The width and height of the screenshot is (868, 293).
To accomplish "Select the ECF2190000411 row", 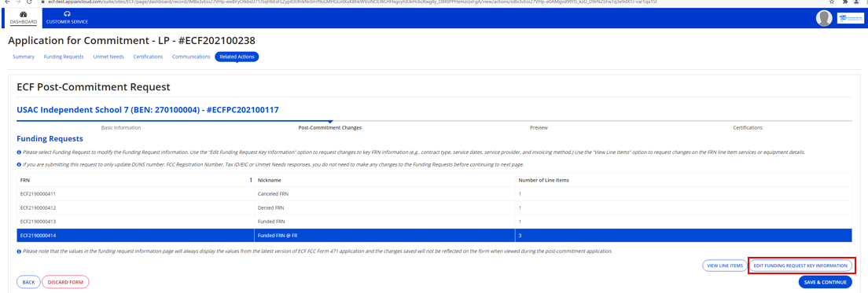I will 435,194.
